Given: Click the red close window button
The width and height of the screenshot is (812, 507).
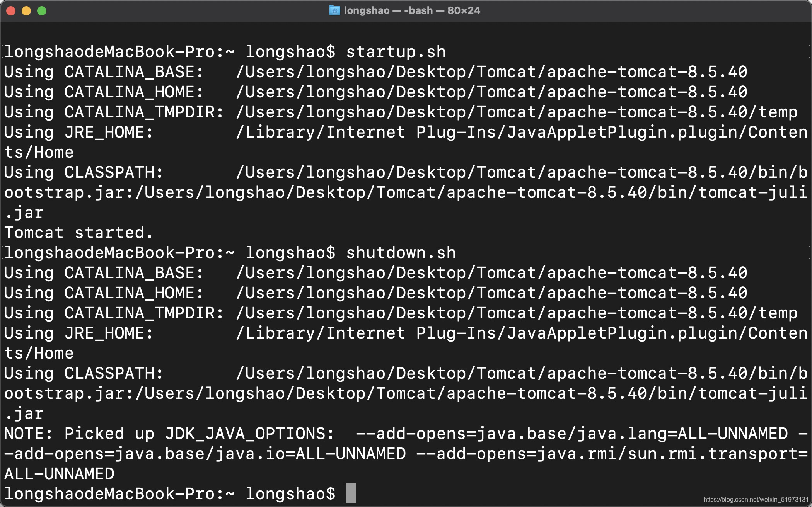Looking at the screenshot, I should click(11, 11).
